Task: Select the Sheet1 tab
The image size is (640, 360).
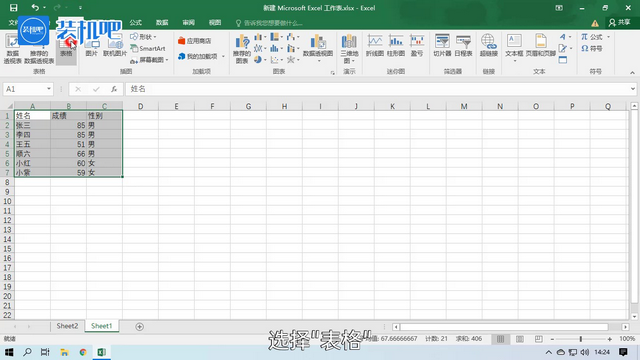Action: pos(102,326)
